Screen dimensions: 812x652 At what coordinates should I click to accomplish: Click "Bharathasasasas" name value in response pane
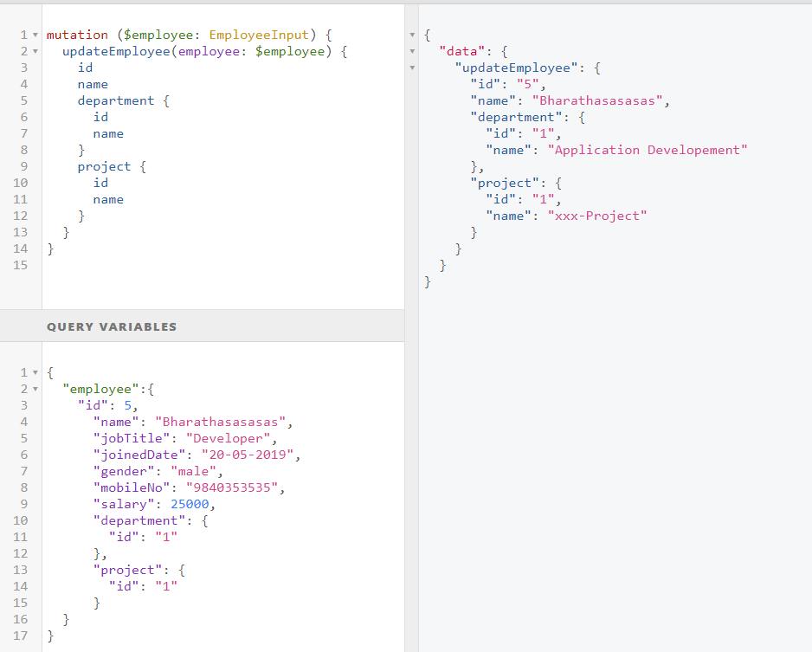(597, 101)
